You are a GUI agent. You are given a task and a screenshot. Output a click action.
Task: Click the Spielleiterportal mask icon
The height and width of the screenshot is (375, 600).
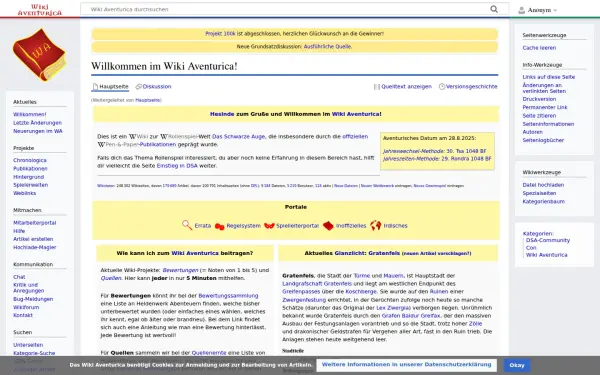[x=269, y=226]
